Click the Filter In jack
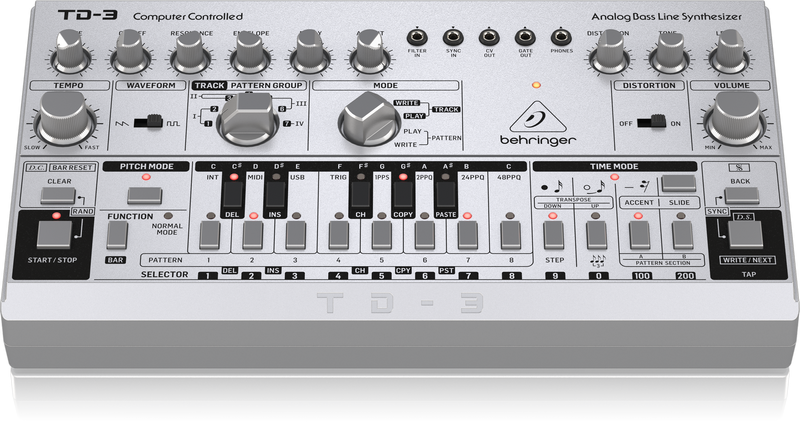This screenshot has height=422, width=800. point(417,38)
